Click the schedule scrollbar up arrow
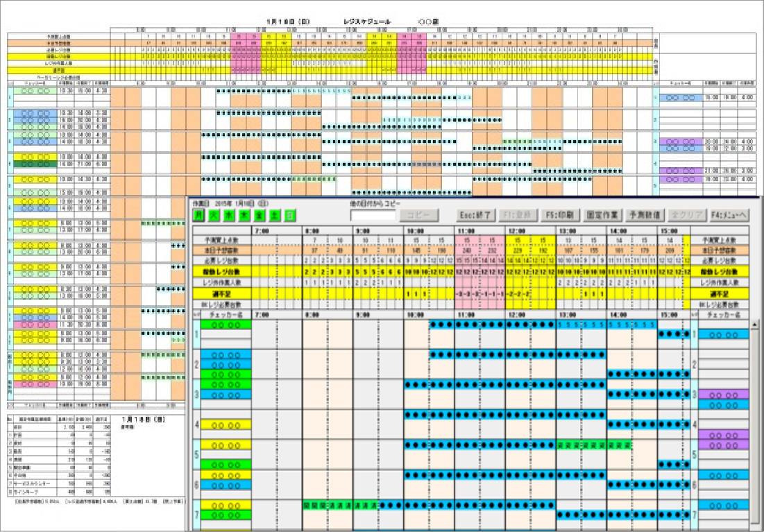 pyautogui.click(x=755, y=324)
